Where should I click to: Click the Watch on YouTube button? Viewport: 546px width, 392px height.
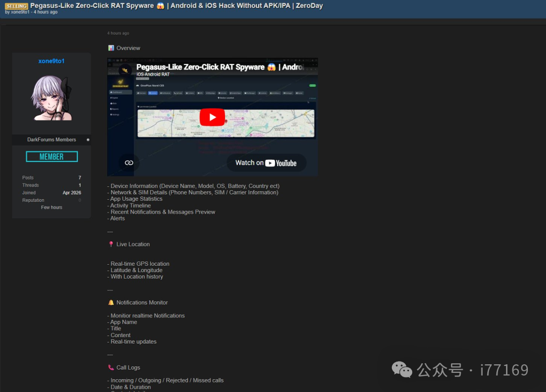pyautogui.click(x=267, y=163)
